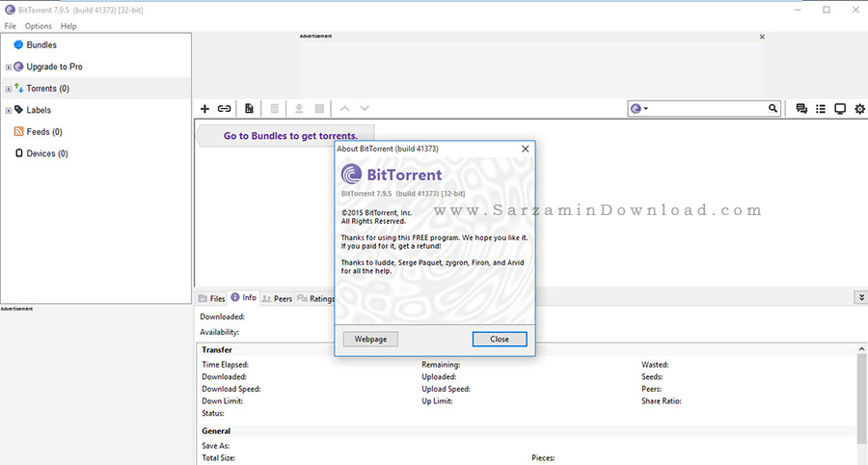Click the Bundles sidebar icon

pos(18,44)
